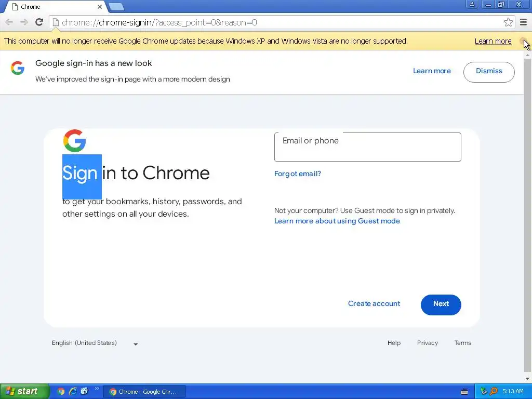This screenshot has height=399, width=532.
Task: Click the third quick launch icon
Action: coord(84,391)
